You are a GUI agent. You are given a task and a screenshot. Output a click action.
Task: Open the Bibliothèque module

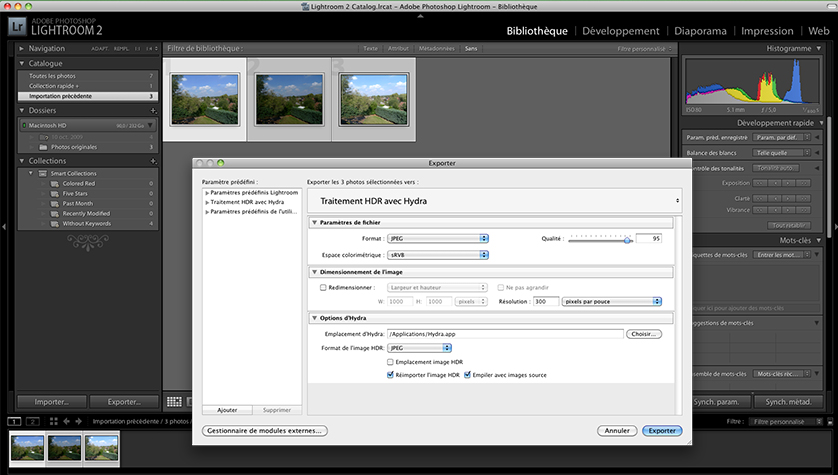coord(537,31)
